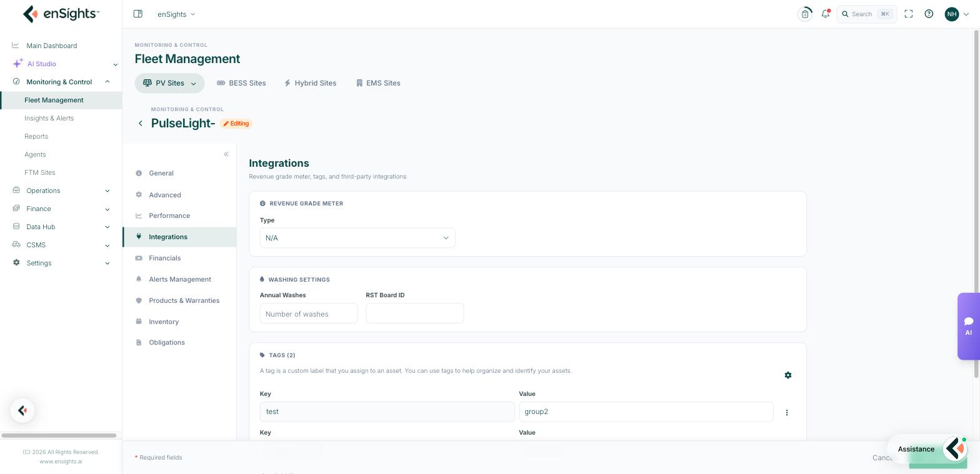Switch to EMS Sites tab

pyautogui.click(x=378, y=83)
